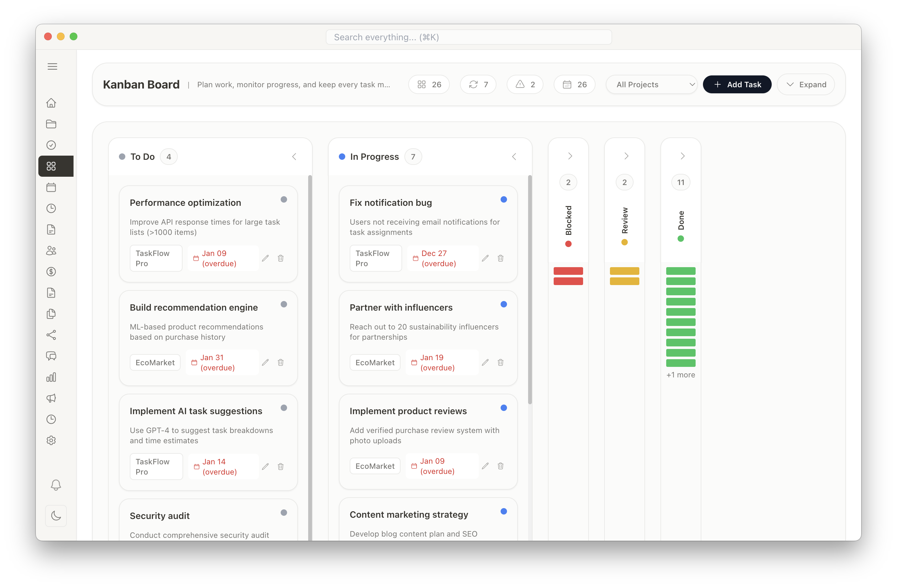Click the Kanban Board heading
Screen dimensions: 897x588
click(x=141, y=84)
